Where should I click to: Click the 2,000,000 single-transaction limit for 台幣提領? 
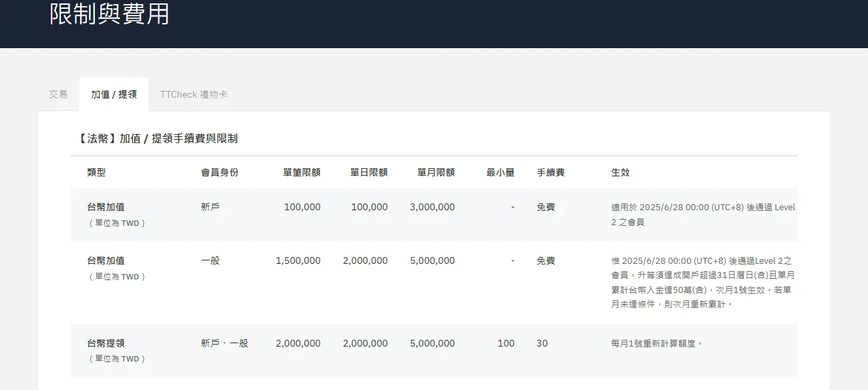tap(298, 343)
